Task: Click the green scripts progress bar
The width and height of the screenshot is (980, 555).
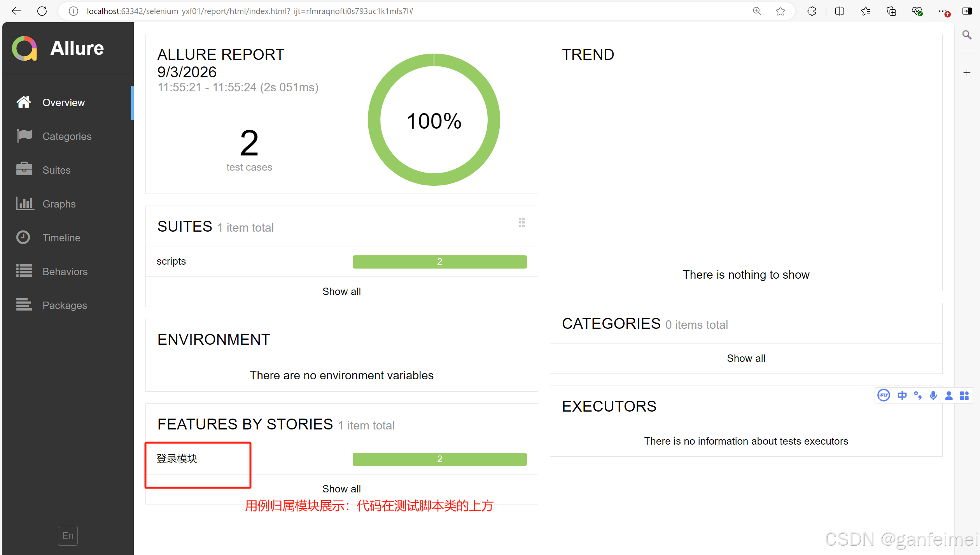Action: 439,262
